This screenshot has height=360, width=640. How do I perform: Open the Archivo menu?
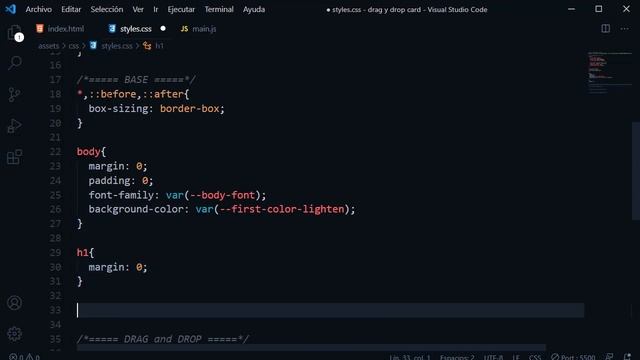pos(39,9)
